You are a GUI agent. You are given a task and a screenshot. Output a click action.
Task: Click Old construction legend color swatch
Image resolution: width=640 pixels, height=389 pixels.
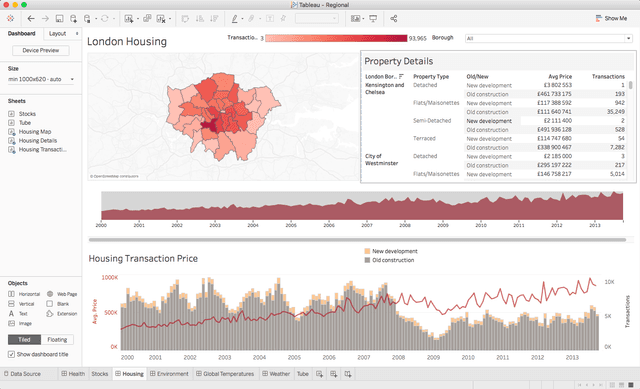pos(367,260)
